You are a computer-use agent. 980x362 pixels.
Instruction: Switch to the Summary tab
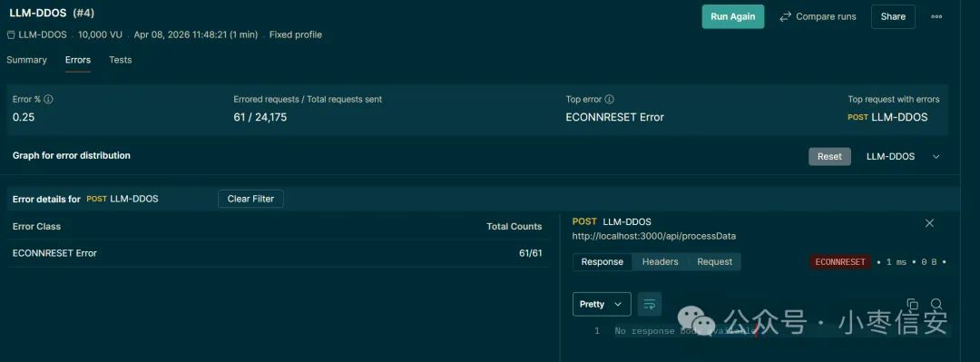click(x=26, y=60)
